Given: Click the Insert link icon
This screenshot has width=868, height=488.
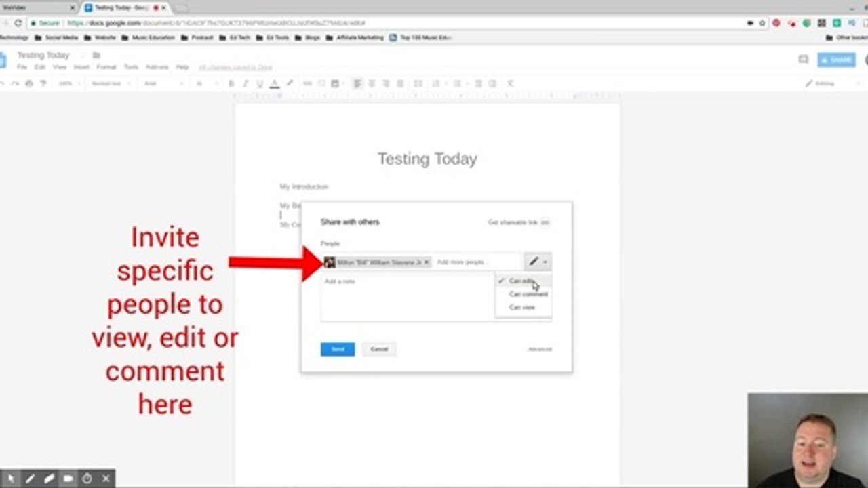Looking at the screenshot, I should (307, 83).
